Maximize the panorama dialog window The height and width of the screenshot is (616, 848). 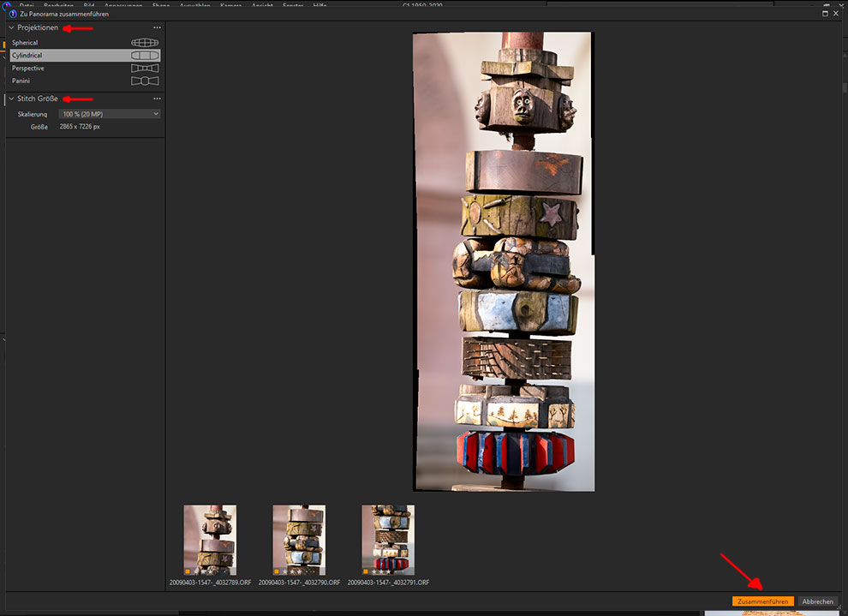pos(825,14)
